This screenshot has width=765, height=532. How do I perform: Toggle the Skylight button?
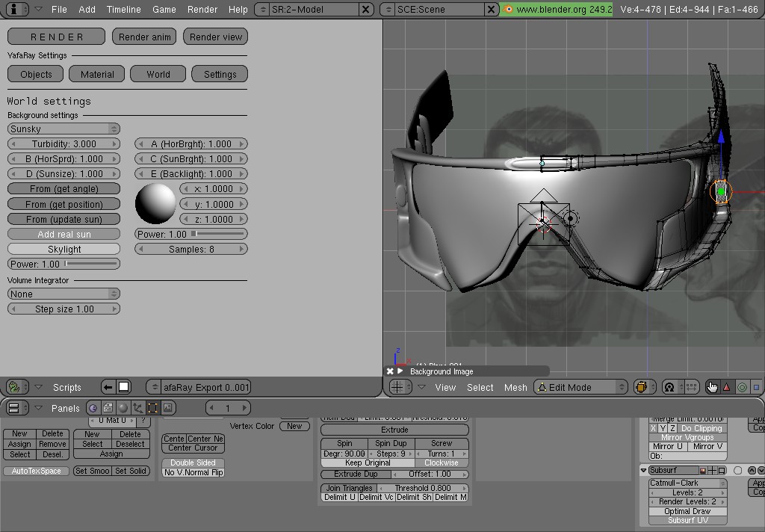[x=64, y=249]
